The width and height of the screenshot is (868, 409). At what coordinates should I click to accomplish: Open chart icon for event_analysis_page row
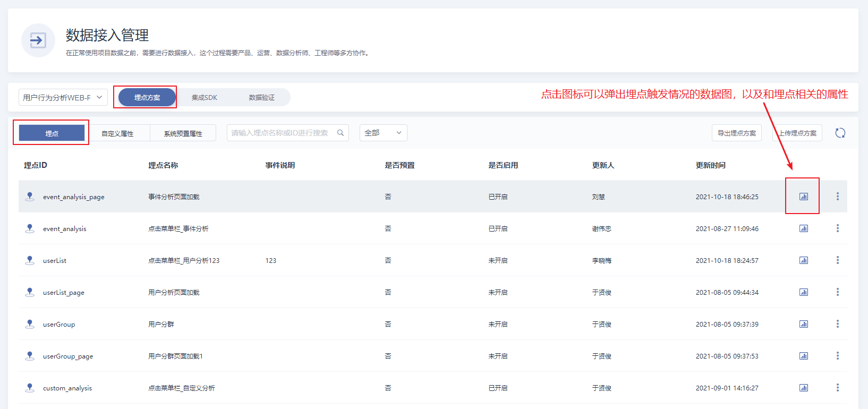pyautogui.click(x=804, y=197)
